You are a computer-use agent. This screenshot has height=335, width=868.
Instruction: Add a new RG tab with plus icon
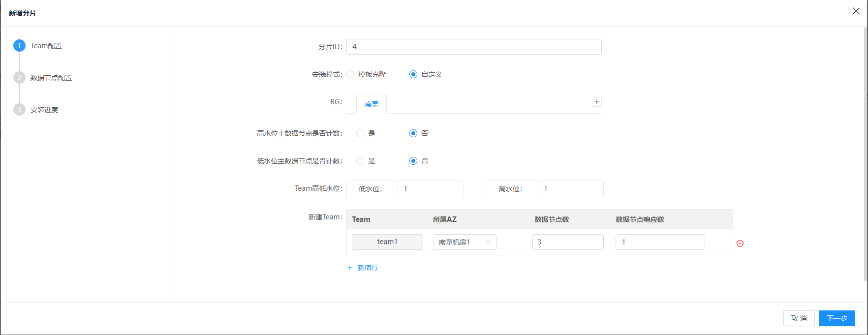tap(597, 102)
